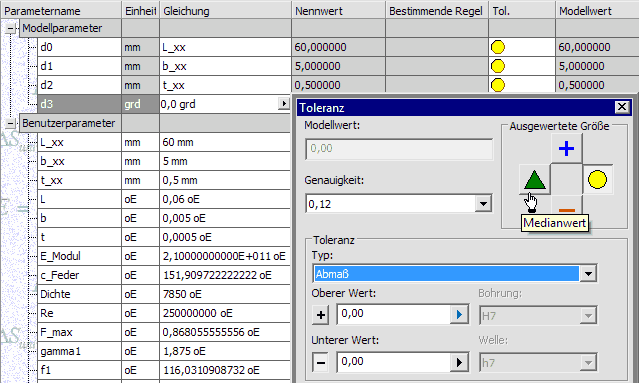Select user parameter b_xx
Screen dimensions: 639x383
pyautogui.click(x=79, y=161)
